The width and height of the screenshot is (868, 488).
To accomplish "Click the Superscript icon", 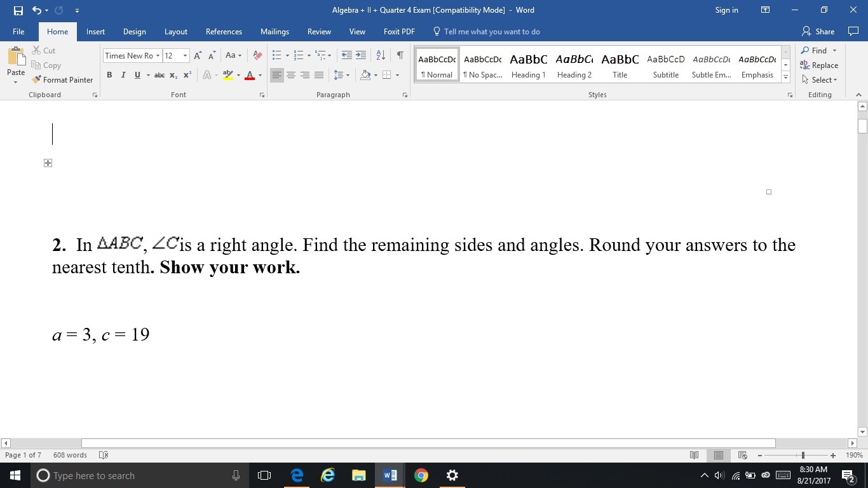I will (x=187, y=75).
